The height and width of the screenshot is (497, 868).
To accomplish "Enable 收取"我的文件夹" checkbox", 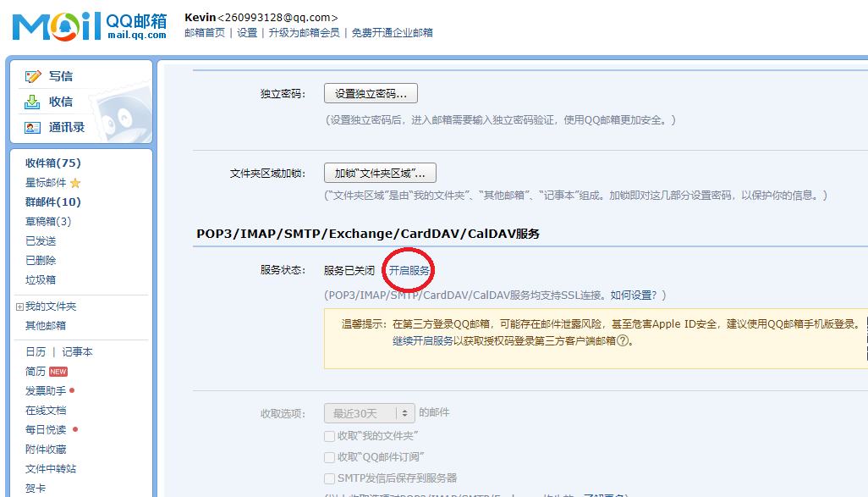I will click(330, 436).
